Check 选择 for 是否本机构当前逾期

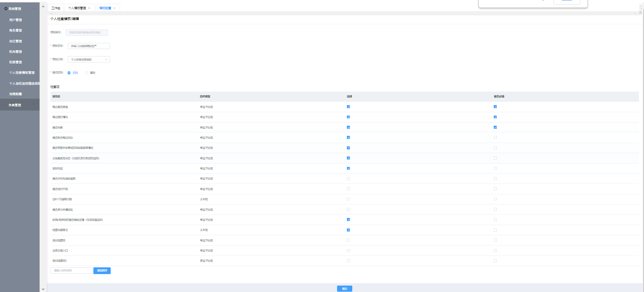(348, 178)
